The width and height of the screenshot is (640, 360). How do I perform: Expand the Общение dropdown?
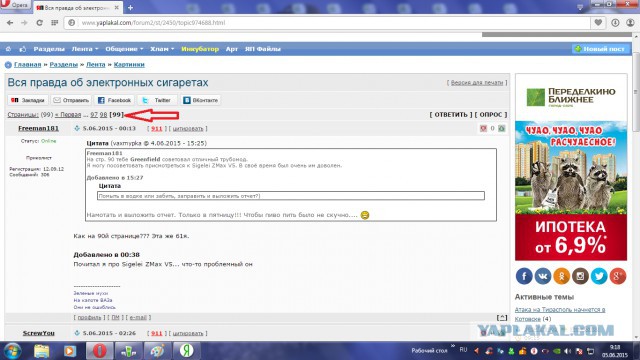point(124,49)
